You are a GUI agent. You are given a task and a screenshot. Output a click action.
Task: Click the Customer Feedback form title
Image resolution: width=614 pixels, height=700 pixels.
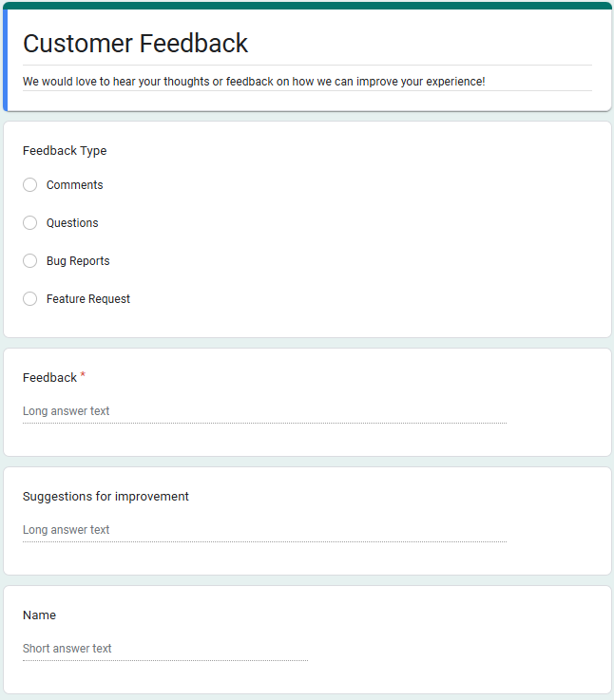click(135, 44)
